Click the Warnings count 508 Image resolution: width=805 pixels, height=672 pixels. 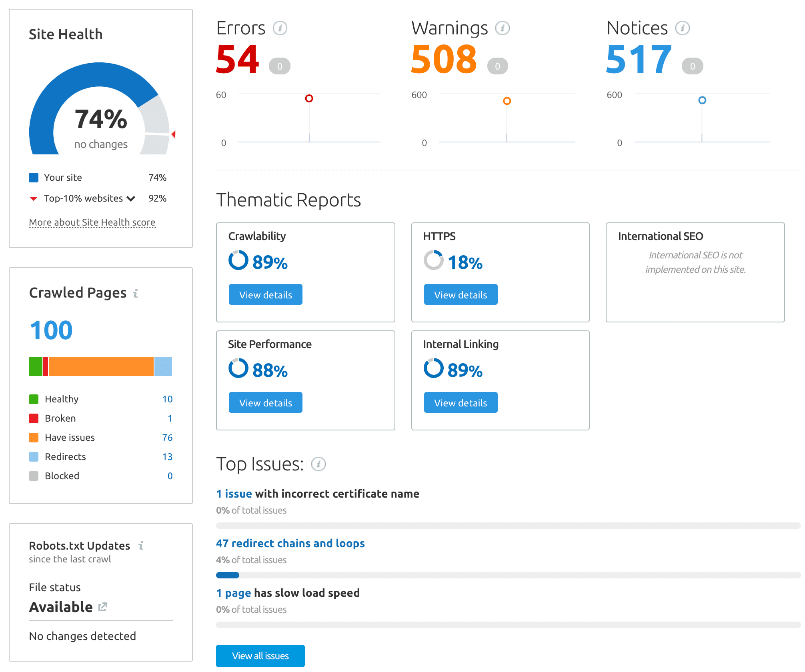pyautogui.click(x=444, y=59)
